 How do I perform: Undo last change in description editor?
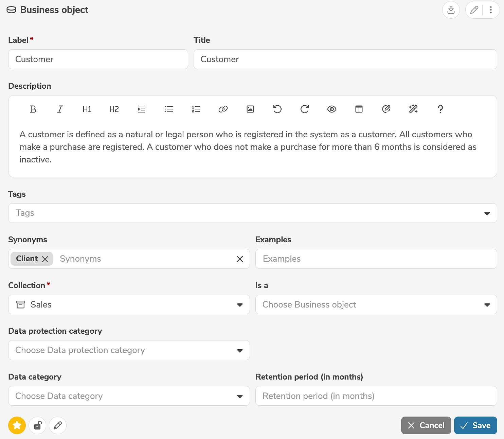click(x=277, y=109)
